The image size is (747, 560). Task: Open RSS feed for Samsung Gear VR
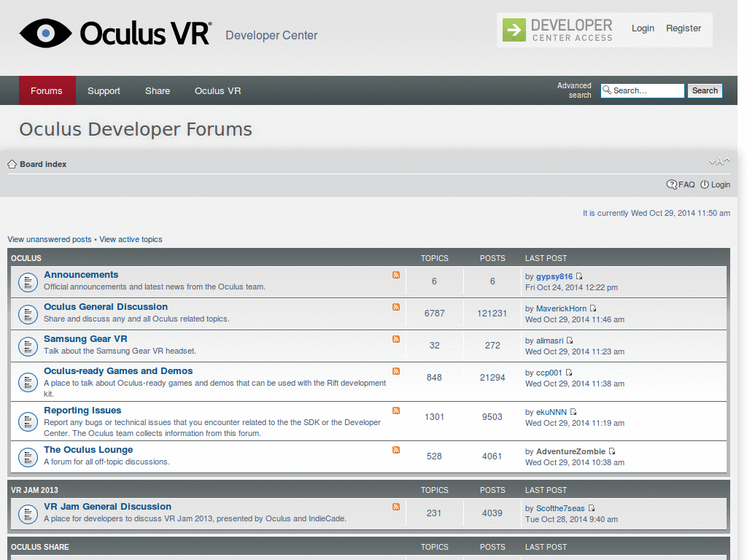[396, 339]
